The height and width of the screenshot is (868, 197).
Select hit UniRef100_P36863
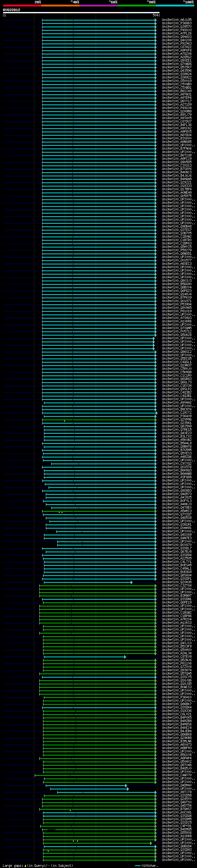pyautogui.click(x=177, y=23)
